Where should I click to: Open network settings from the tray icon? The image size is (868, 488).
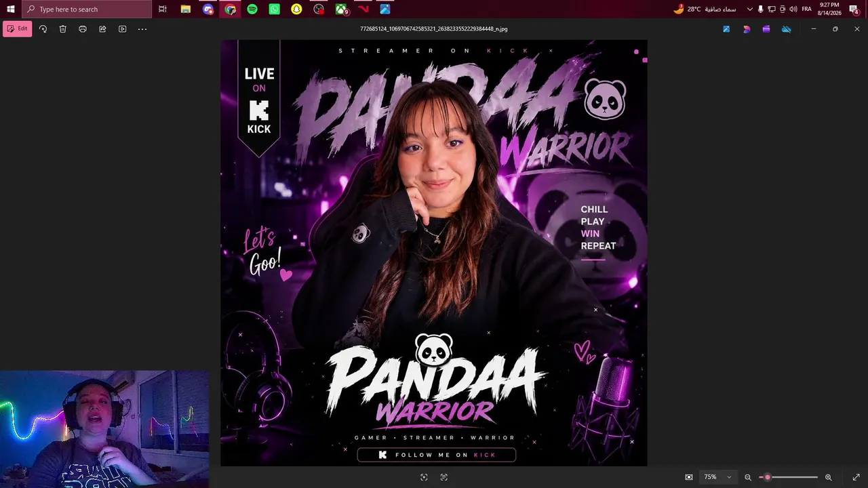coord(772,9)
